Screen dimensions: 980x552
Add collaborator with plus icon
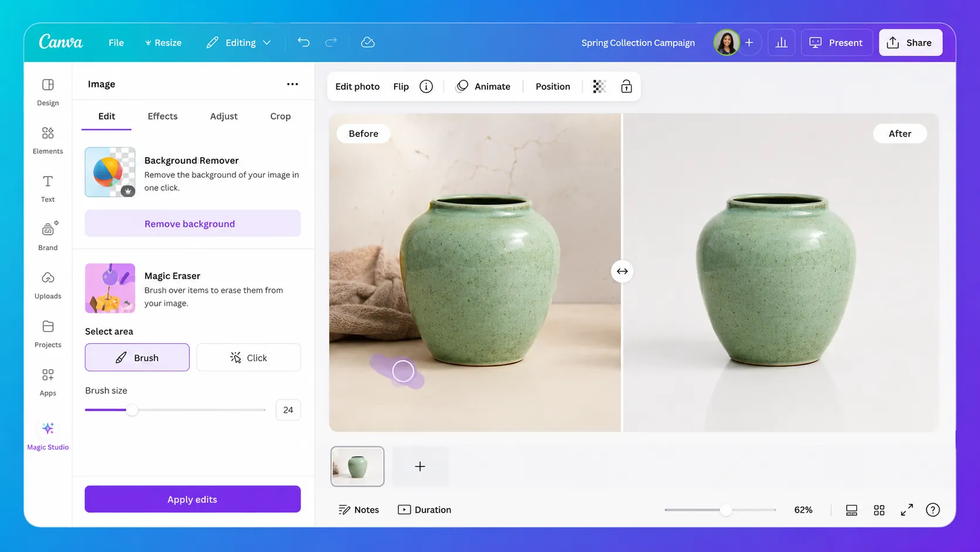[749, 42]
